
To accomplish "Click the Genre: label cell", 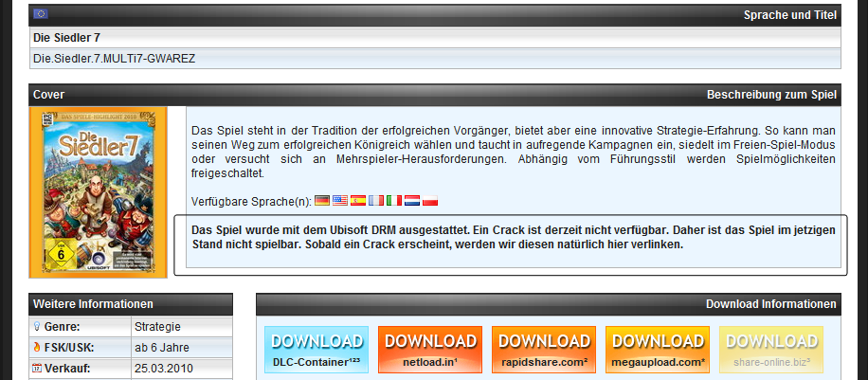I will click(x=81, y=327).
